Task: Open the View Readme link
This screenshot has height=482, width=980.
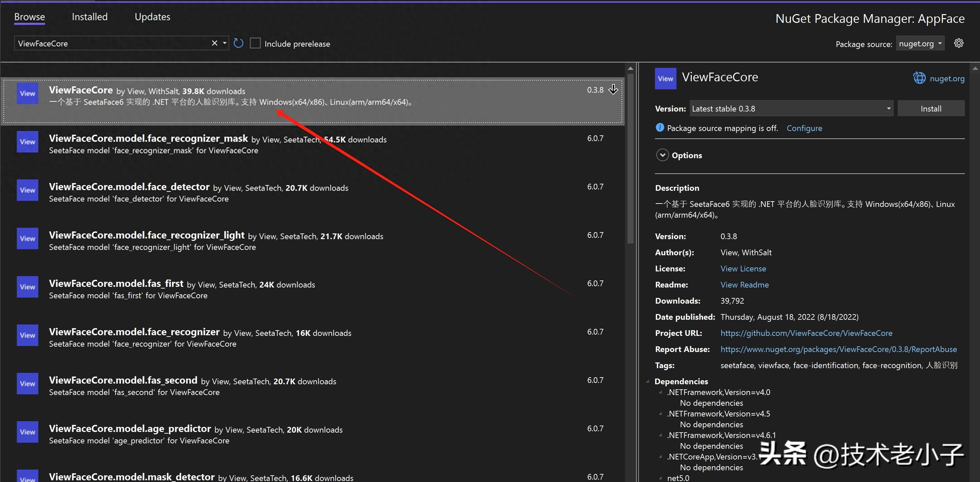Action: coord(744,284)
